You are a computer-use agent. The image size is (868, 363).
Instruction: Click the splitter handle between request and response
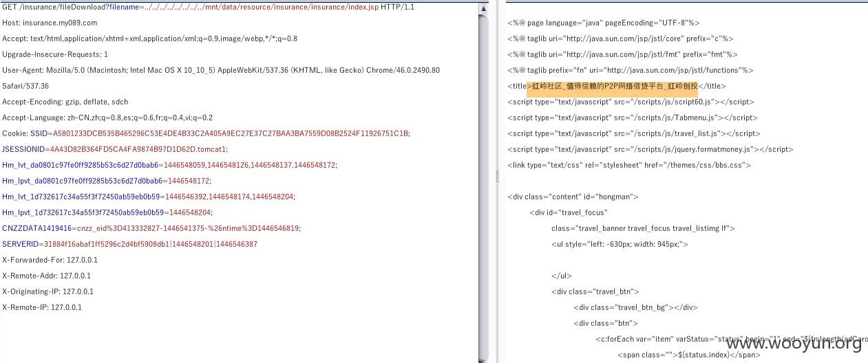[496, 177]
